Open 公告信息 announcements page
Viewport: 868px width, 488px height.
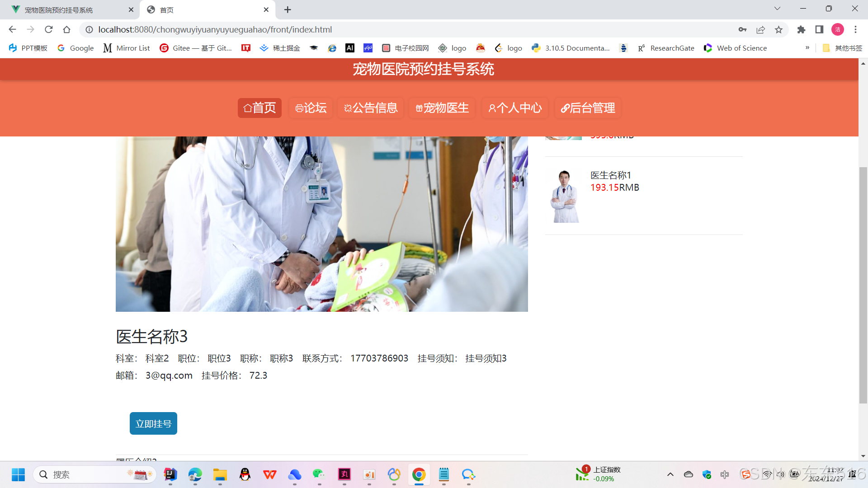click(371, 108)
